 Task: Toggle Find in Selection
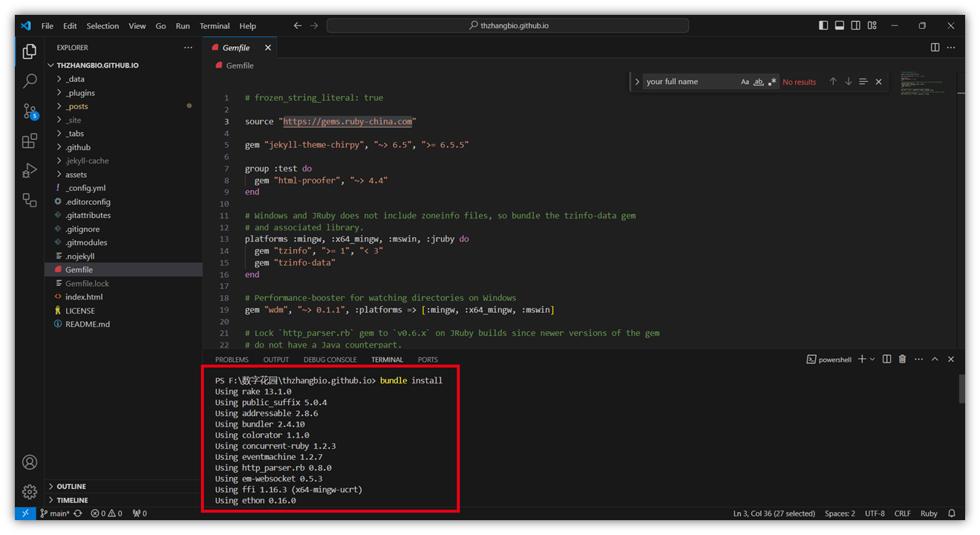pyautogui.click(x=863, y=82)
